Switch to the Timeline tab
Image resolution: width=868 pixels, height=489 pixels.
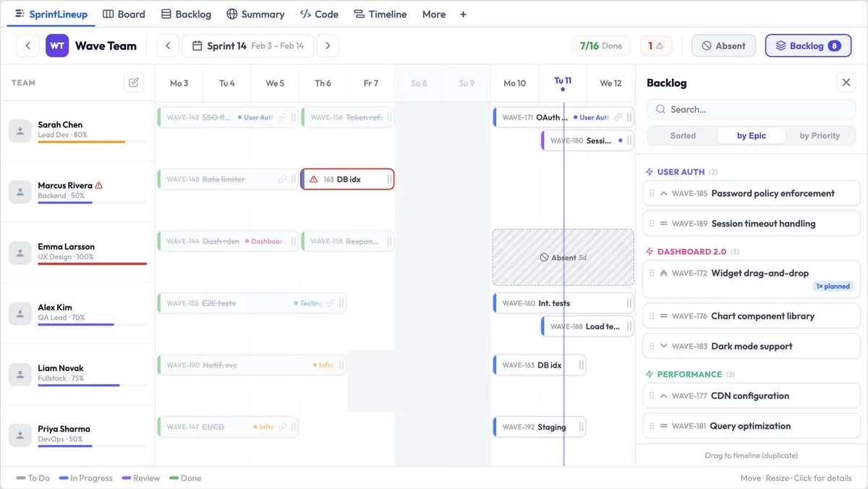tap(380, 14)
